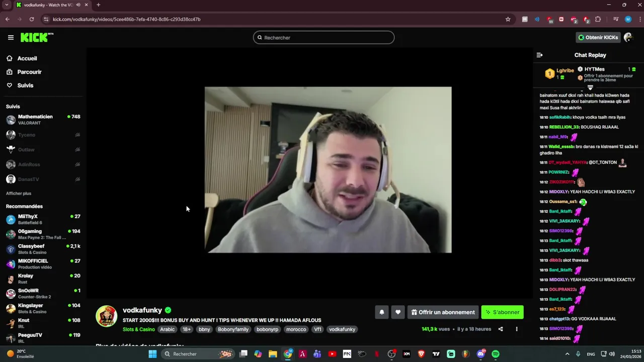This screenshot has width=644, height=362.
Task: Expand the gift leaderboard chevron in chat
Action: 590,87
